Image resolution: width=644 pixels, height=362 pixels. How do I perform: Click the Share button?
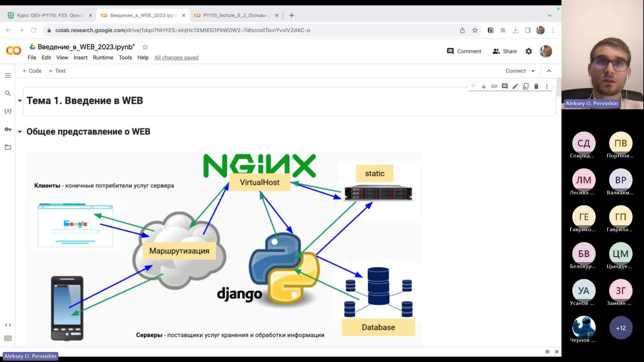point(504,51)
